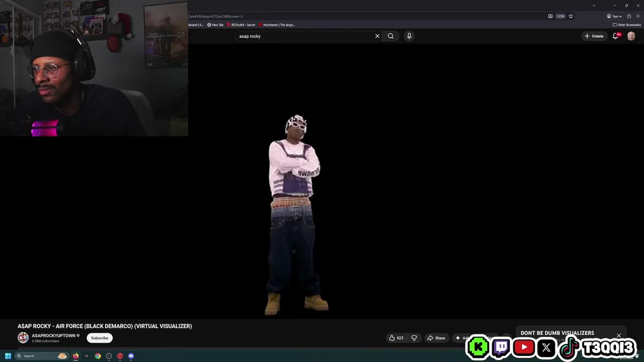Open the browser extensions icon

click(x=629, y=16)
